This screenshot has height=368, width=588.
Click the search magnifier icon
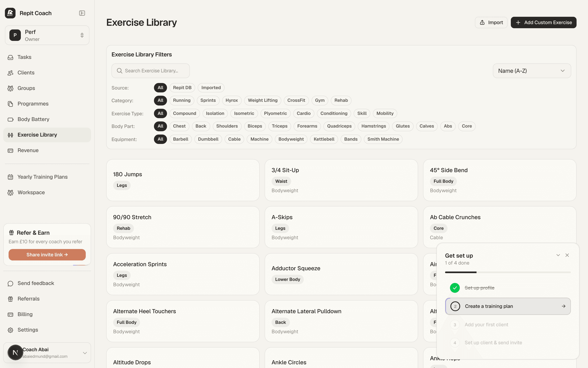point(119,71)
